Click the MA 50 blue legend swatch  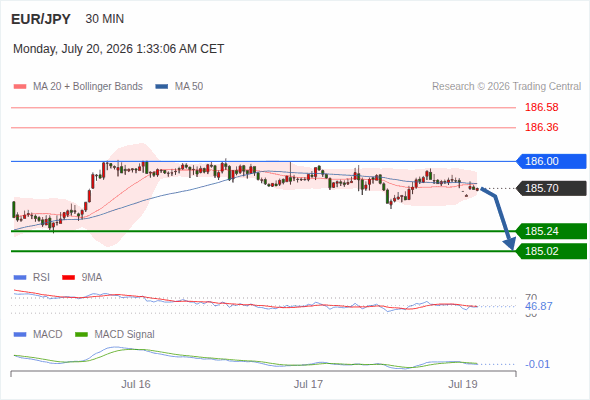click(162, 87)
